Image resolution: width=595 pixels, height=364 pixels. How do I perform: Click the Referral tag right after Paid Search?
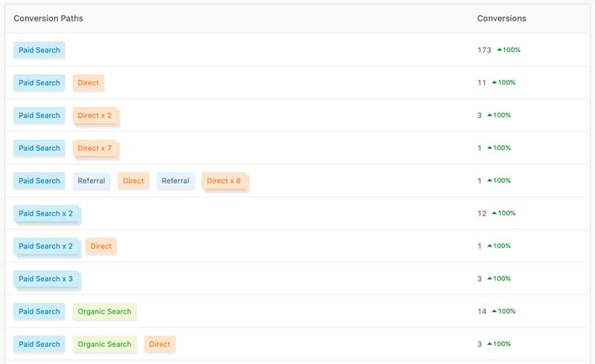point(92,181)
